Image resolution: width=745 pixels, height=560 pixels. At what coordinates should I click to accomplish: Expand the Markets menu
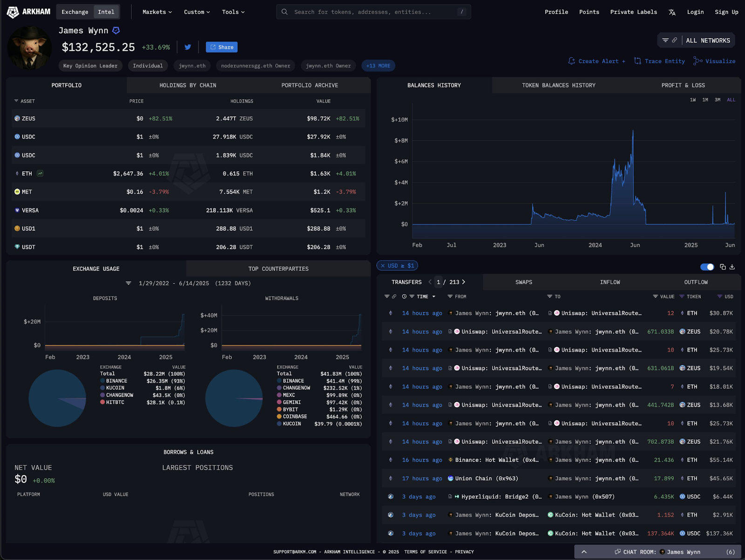click(156, 12)
